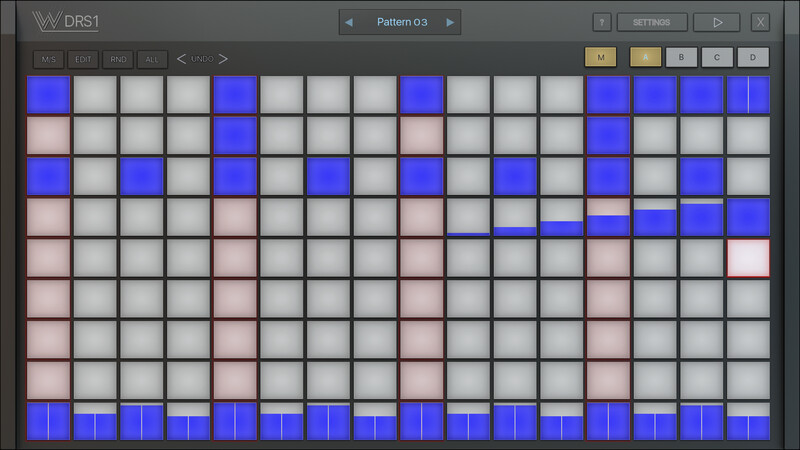The width and height of the screenshot is (800, 450).
Task: Open help via the question mark button
Action: click(602, 22)
